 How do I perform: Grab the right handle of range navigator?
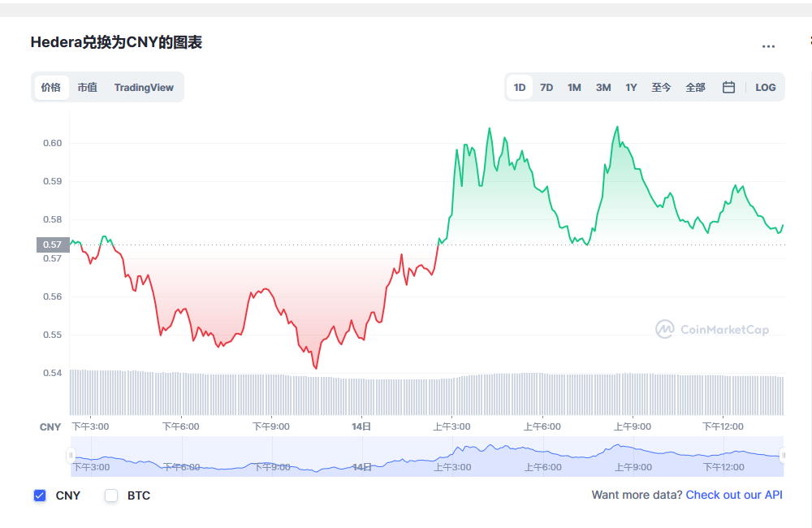click(784, 456)
